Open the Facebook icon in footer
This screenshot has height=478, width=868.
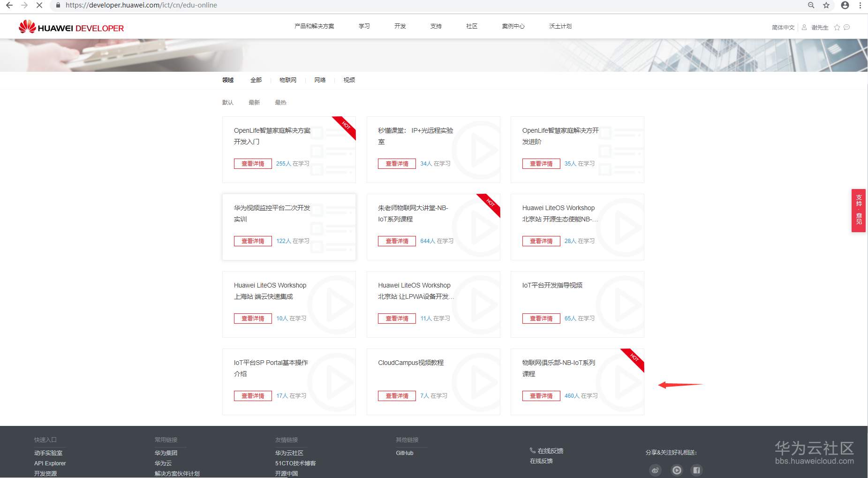(x=697, y=470)
